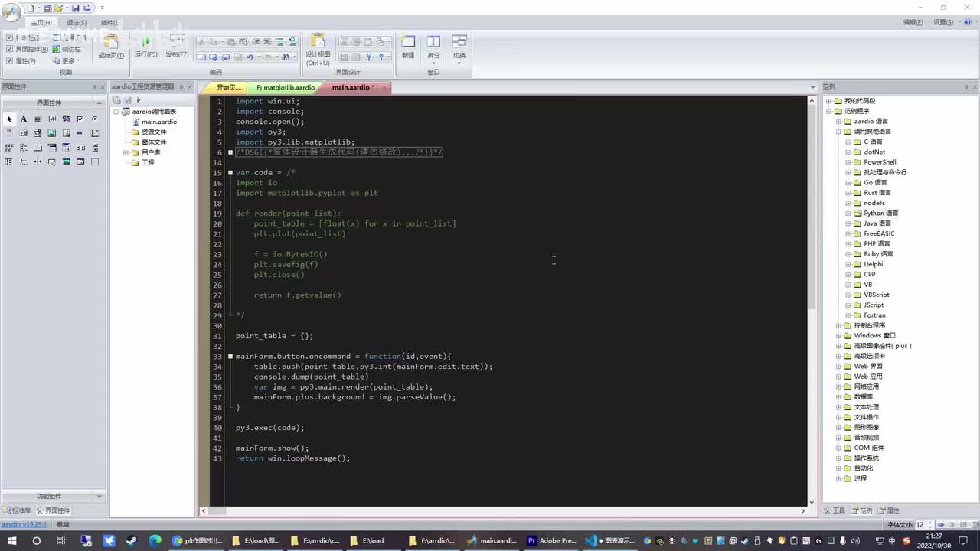The width and height of the screenshot is (980, 551).
Task: Choose the checkbox control in the palette
Action: pyautogui.click(x=80, y=119)
